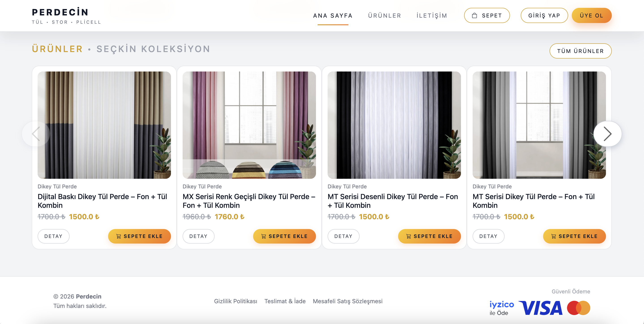This screenshot has height=324, width=644.
Task: Click the MX Serisi product image
Action: click(249, 125)
